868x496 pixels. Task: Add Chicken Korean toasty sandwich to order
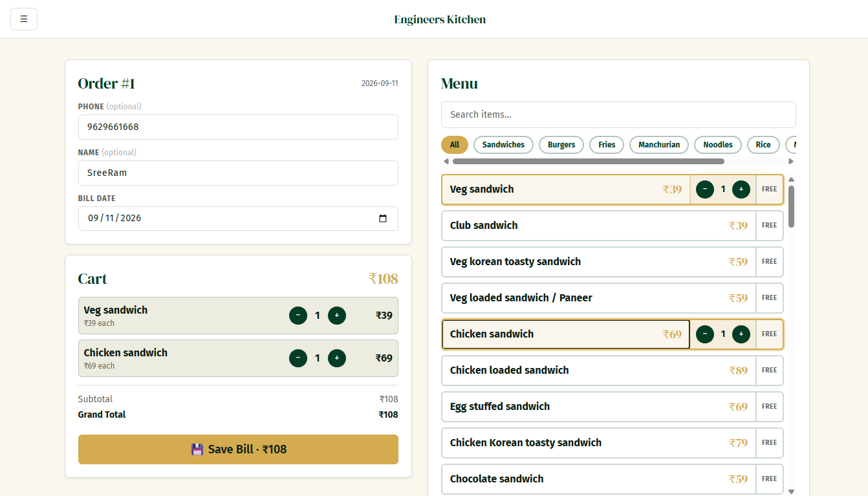(x=599, y=443)
